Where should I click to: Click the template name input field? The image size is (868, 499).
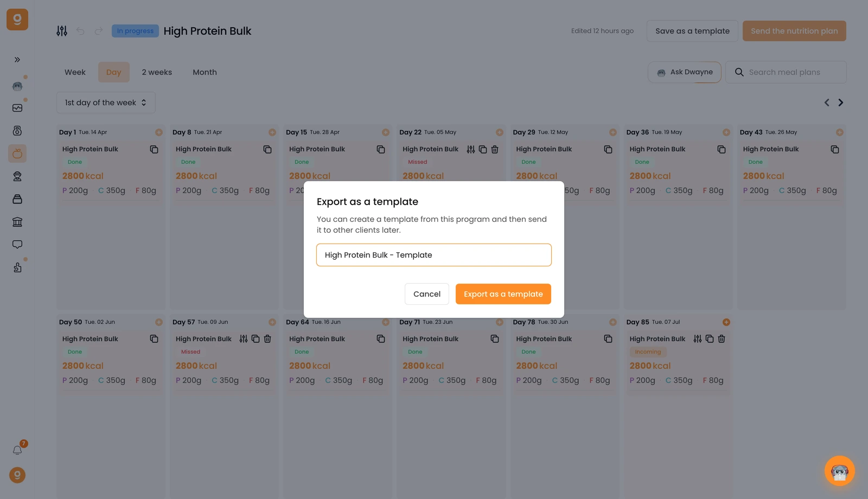coord(434,255)
